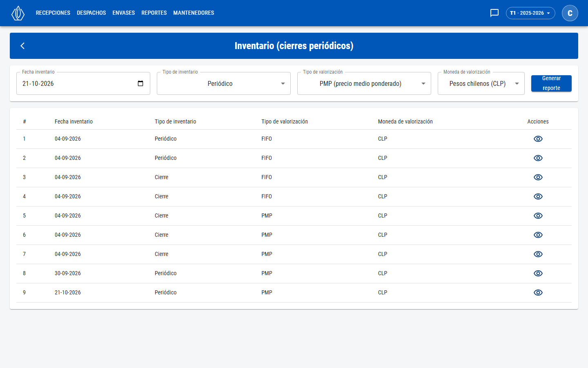Open the chat messages icon

click(x=494, y=13)
